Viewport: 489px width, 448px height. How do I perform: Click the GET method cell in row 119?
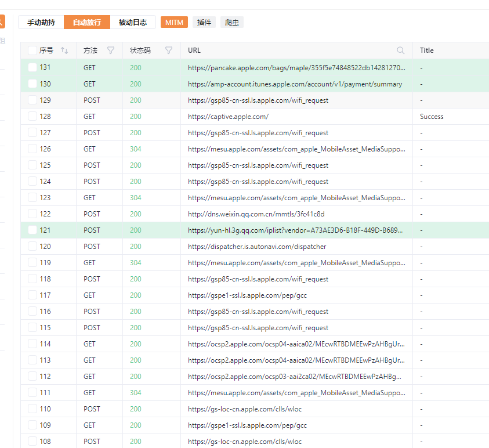pos(89,263)
